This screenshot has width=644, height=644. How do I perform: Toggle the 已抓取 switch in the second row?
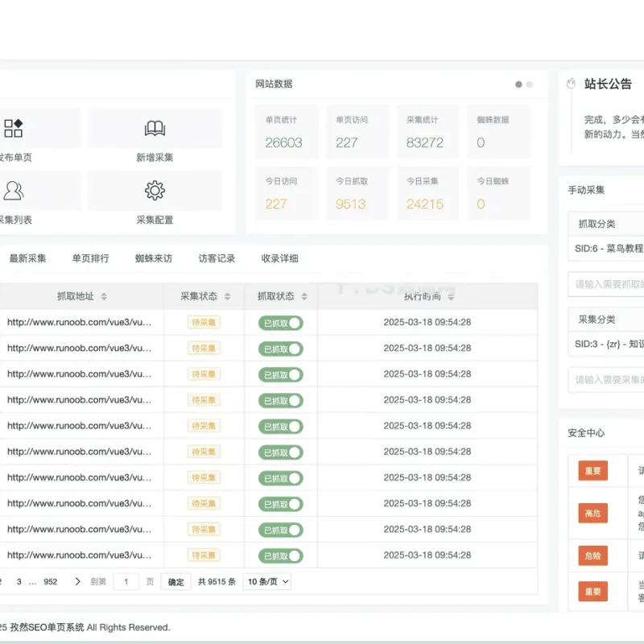pyautogui.click(x=281, y=349)
